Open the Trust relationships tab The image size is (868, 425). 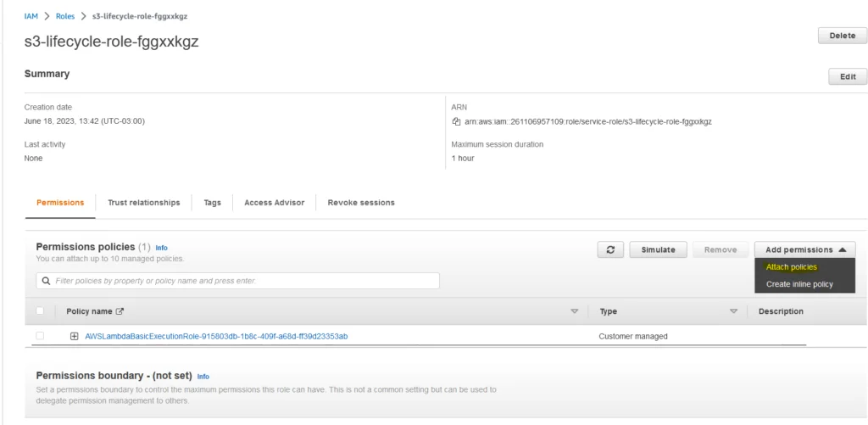pyautogui.click(x=144, y=203)
